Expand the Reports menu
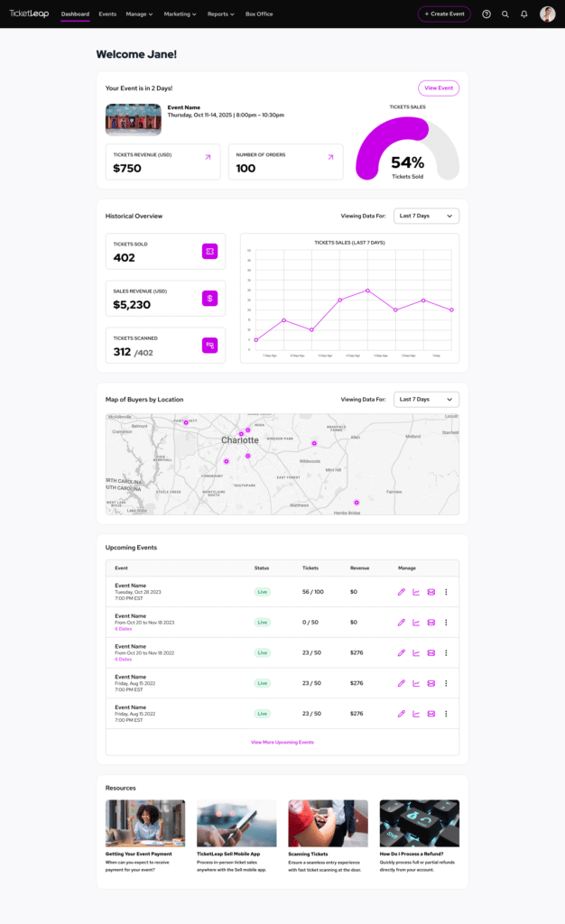Screen dimensions: 565x924 click(x=221, y=14)
